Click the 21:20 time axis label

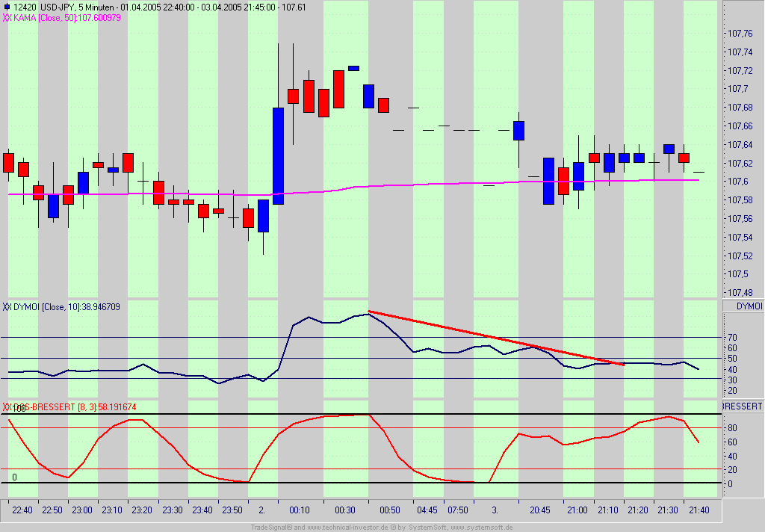pos(638,510)
